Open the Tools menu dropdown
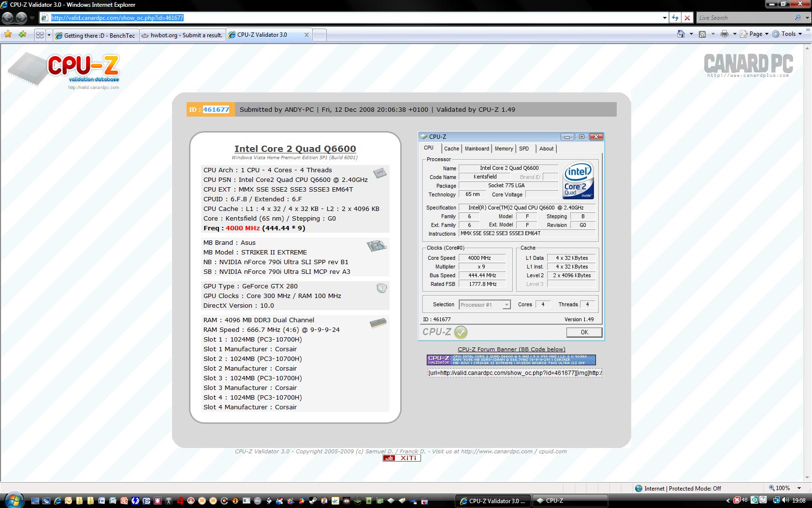Image resolution: width=812 pixels, height=508 pixels. pos(787,34)
